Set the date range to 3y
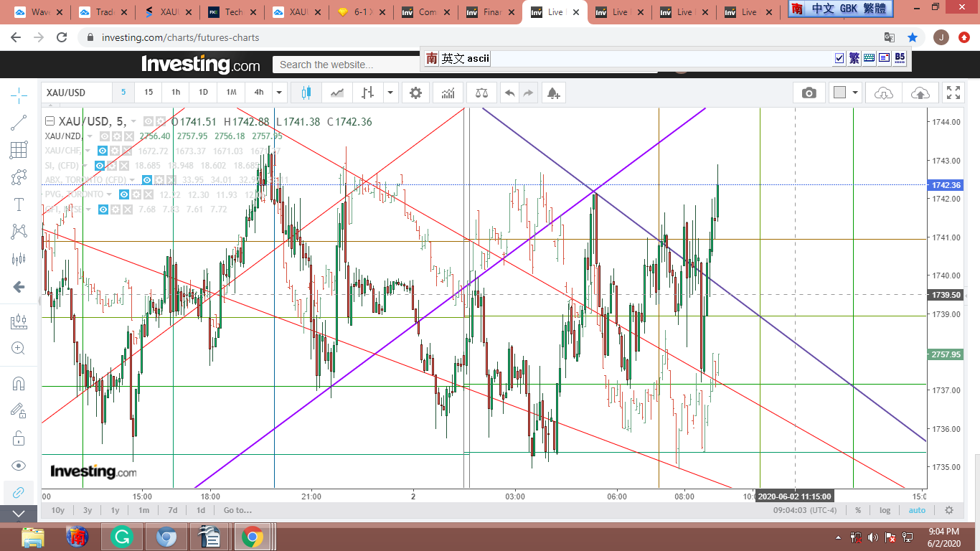Viewport: 980px width, 551px height. pos(87,510)
